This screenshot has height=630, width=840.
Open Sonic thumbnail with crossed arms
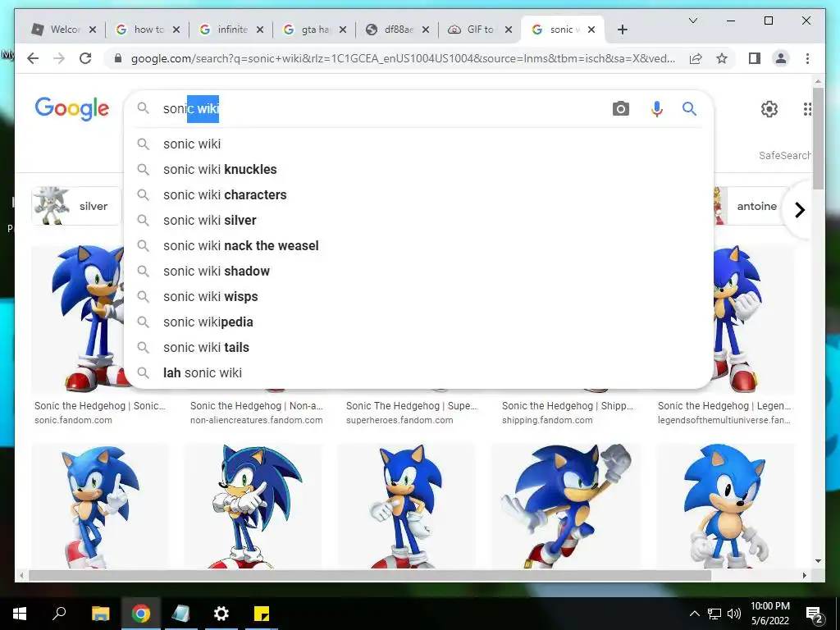[x=253, y=505]
